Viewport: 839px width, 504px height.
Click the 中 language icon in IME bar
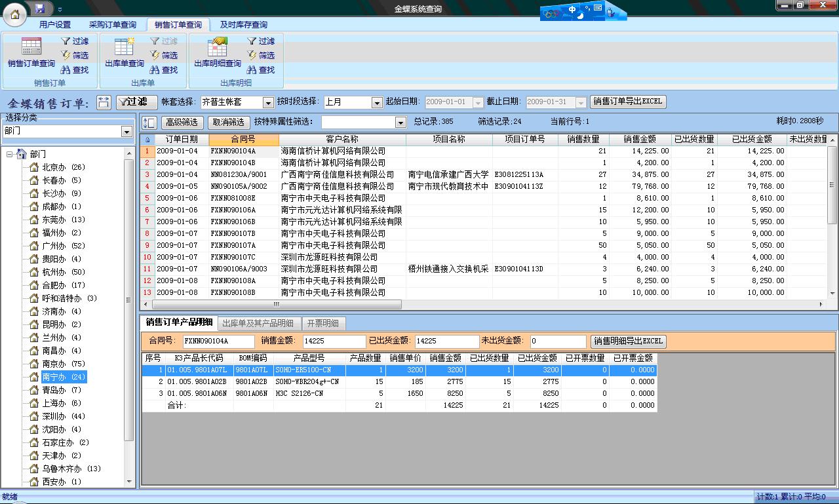click(x=572, y=10)
